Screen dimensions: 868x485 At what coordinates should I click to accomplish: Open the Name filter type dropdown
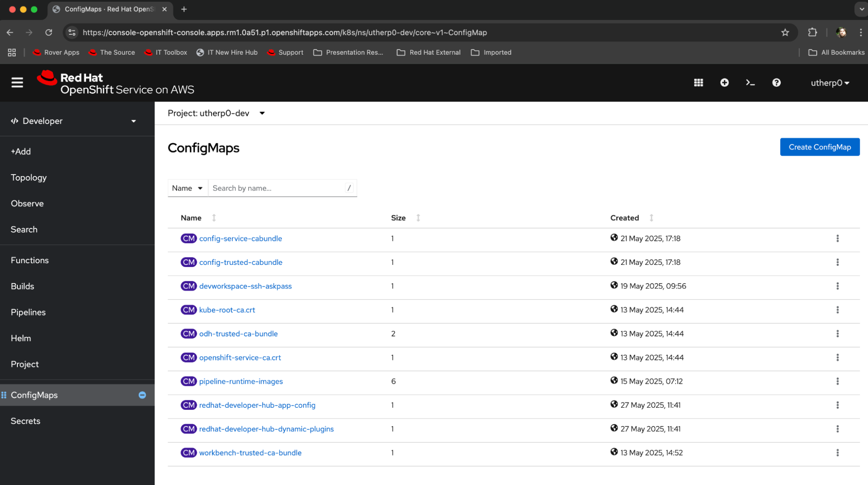188,188
